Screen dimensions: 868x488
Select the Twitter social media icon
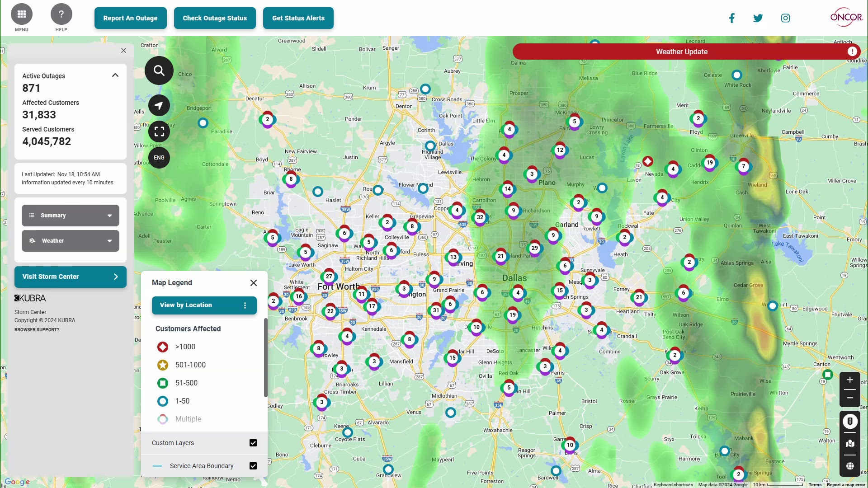coord(758,17)
